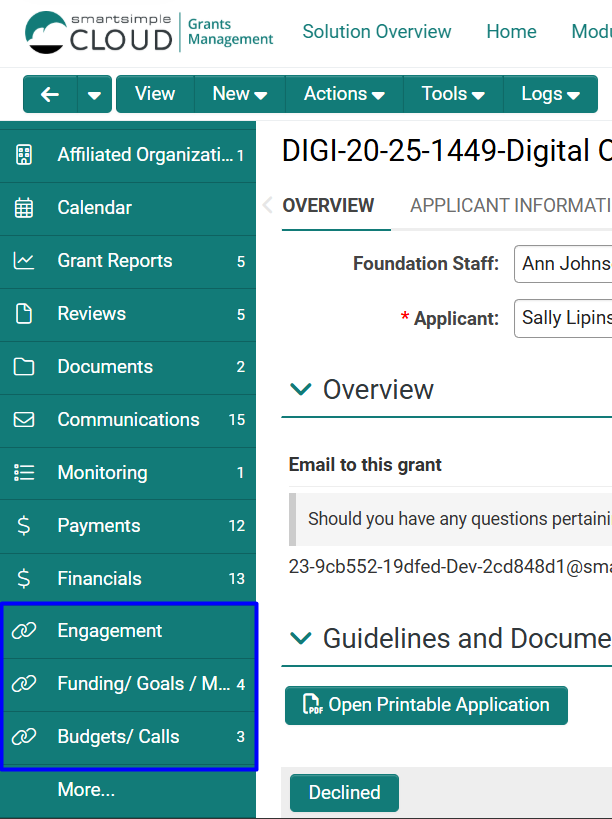Go back using the left arrow button

tap(50, 95)
